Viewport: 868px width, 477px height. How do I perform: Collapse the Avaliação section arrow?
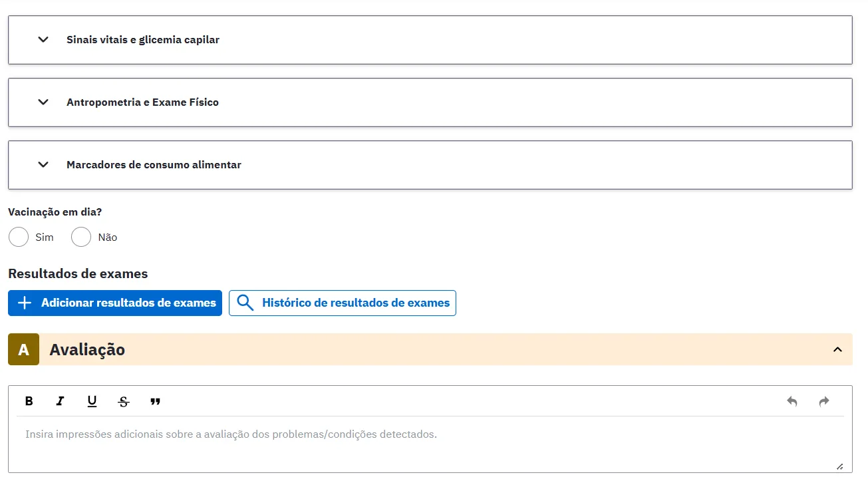(x=837, y=349)
